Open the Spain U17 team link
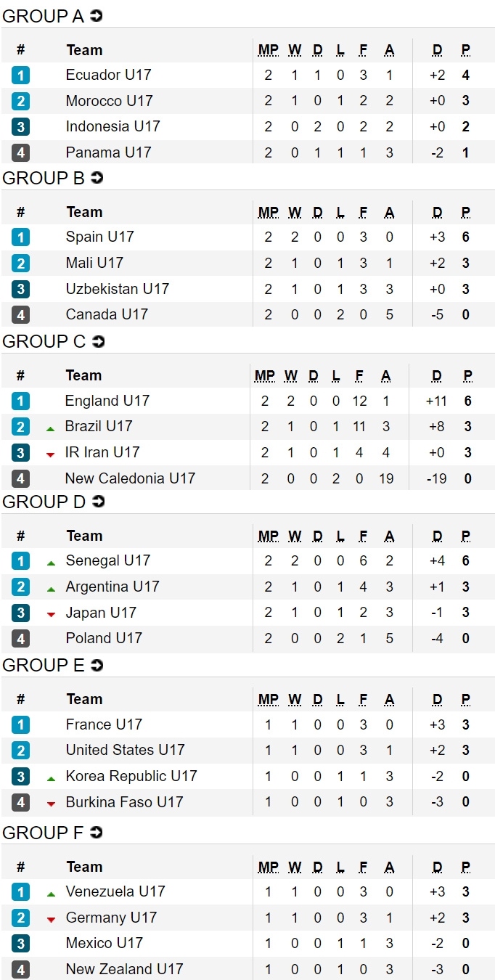This screenshot has width=495, height=980. pyautogui.click(x=99, y=237)
